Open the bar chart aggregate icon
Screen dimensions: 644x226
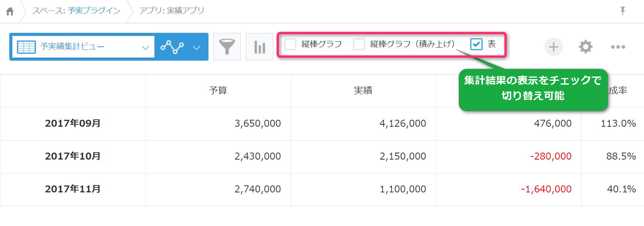[259, 47]
